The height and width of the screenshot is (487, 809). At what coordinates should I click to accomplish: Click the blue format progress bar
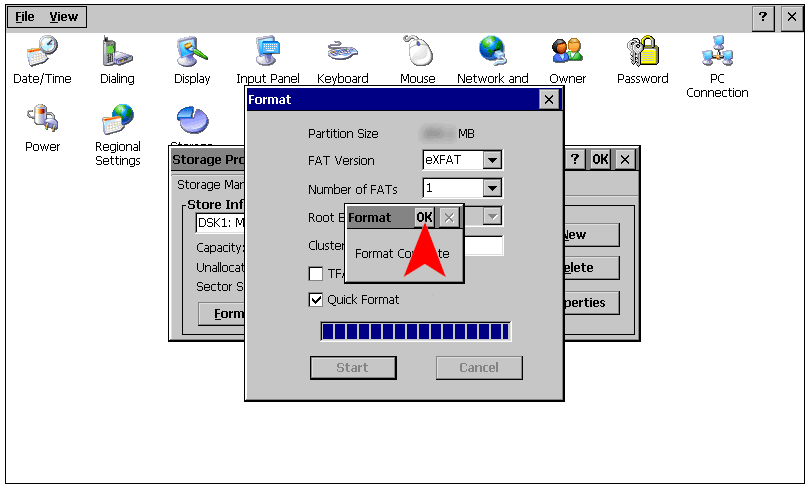point(415,332)
